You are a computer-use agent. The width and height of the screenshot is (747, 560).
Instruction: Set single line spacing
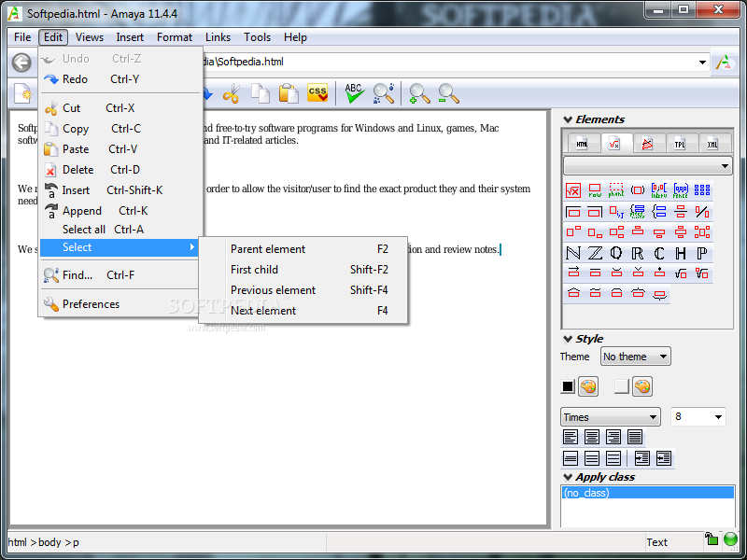point(571,458)
